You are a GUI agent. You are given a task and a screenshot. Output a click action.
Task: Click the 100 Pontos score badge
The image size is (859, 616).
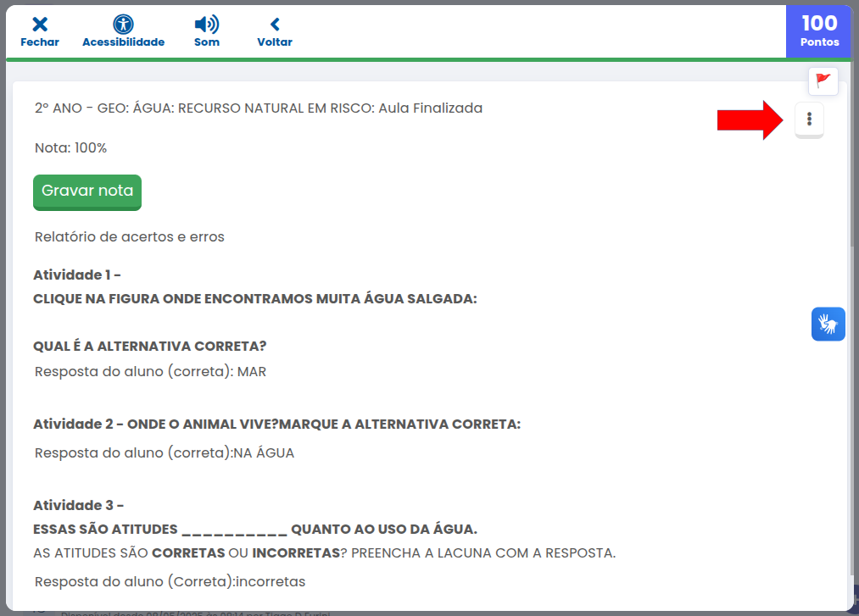(x=819, y=30)
